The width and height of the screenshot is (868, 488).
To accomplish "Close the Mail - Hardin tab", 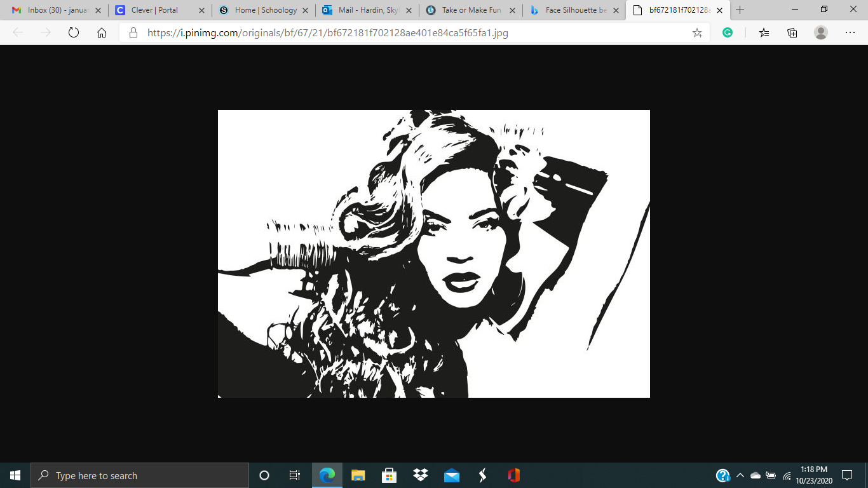I will (409, 10).
